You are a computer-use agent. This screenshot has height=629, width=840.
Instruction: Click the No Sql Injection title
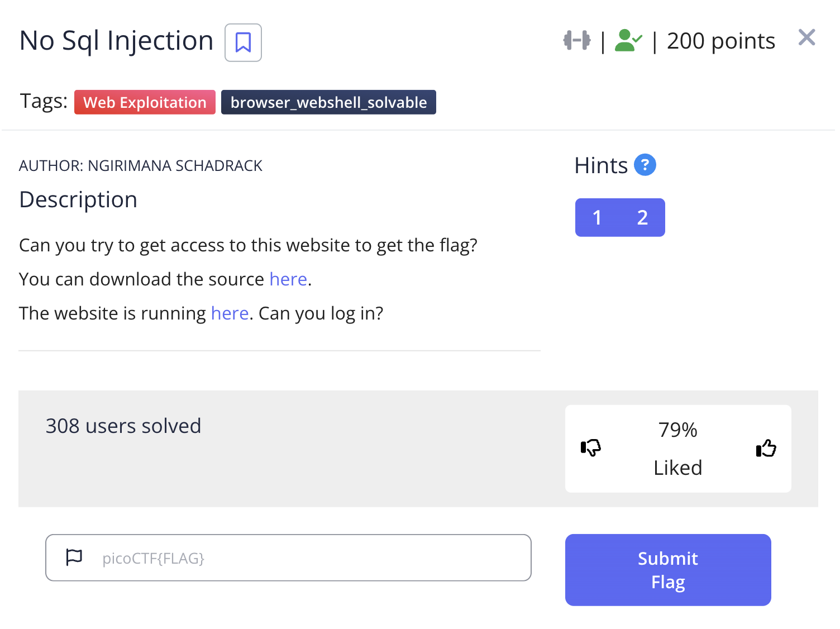click(116, 41)
